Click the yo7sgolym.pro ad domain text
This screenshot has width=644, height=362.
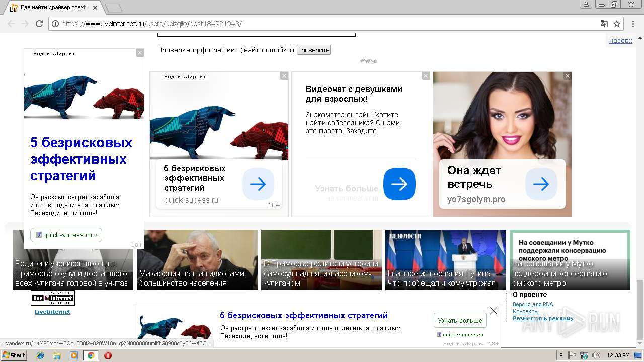[x=476, y=199]
